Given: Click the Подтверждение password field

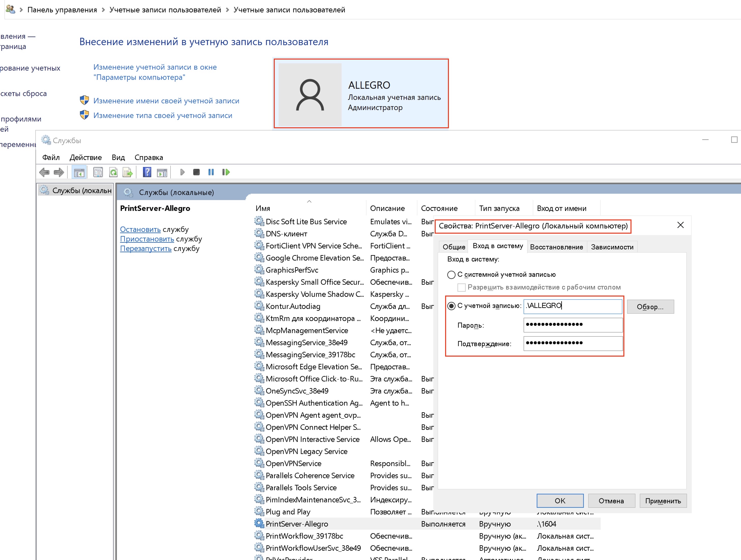Looking at the screenshot, I should (573, 343).
